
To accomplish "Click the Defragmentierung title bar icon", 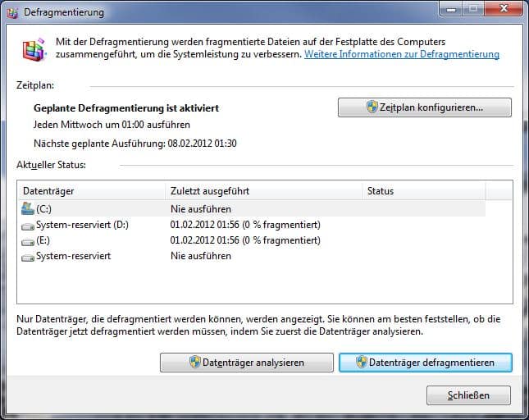I will point(12,13).
